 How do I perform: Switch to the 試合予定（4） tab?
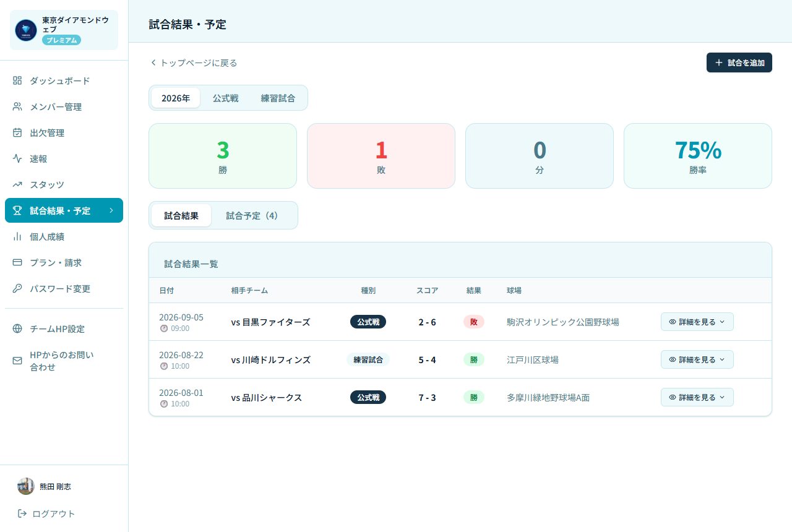pyautogui.click(x=253, y=215)
